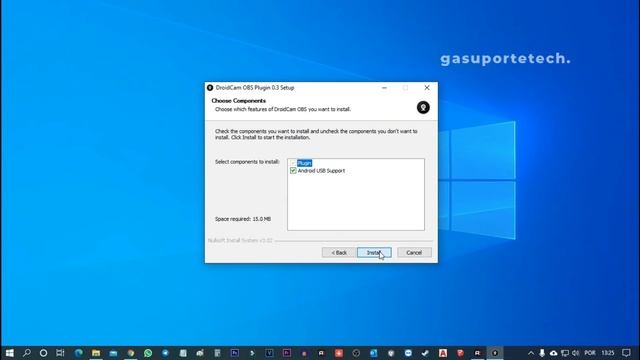Screen dimensions: 640x360
Task: Open the Zoom app on the taskbar
Action: (x=408, y=353)
